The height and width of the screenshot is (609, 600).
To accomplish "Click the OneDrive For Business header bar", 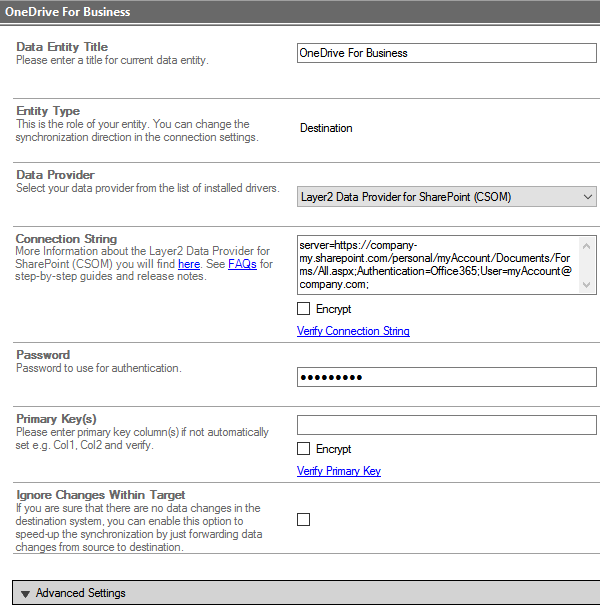I will click(300, 11).
